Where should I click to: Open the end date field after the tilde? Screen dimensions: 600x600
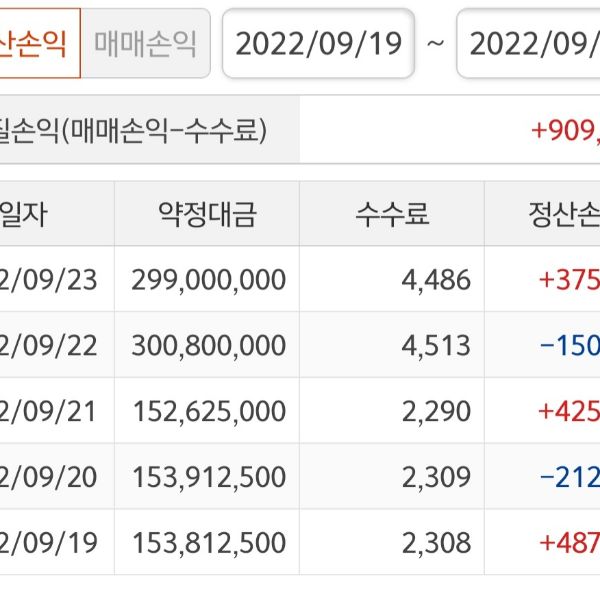click(530, 43)
